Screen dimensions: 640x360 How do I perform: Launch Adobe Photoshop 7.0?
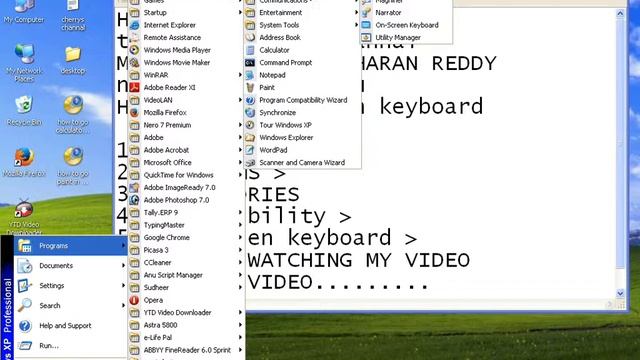(187, 200)
